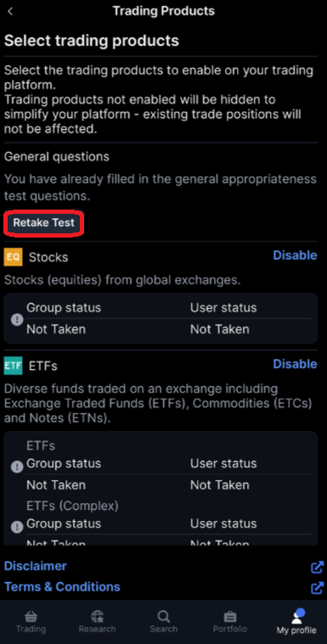
Task: Open the Search tab
Action: [x=163, y=622]
